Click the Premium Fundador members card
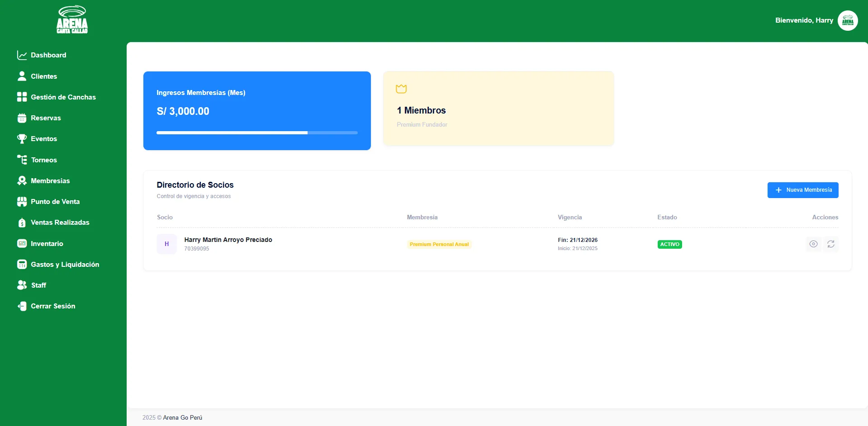This screenshot has width=868, height=426. [x=498, y=109]
